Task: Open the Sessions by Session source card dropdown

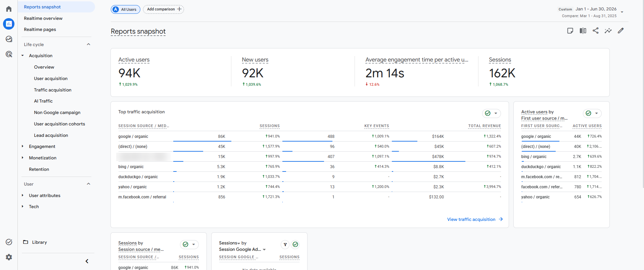Action: 189,244
